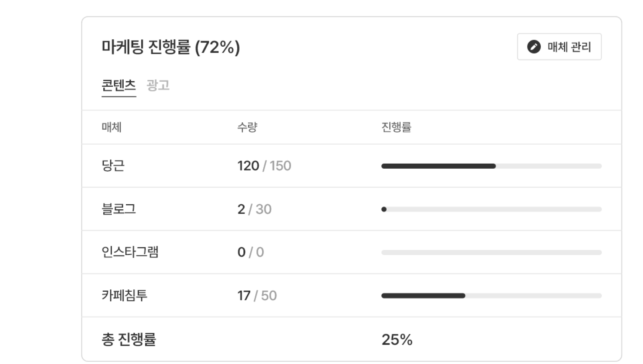Click the pencil icon in 매체 관리
Viewport: 643px width, 364px height.
(534, 47)
